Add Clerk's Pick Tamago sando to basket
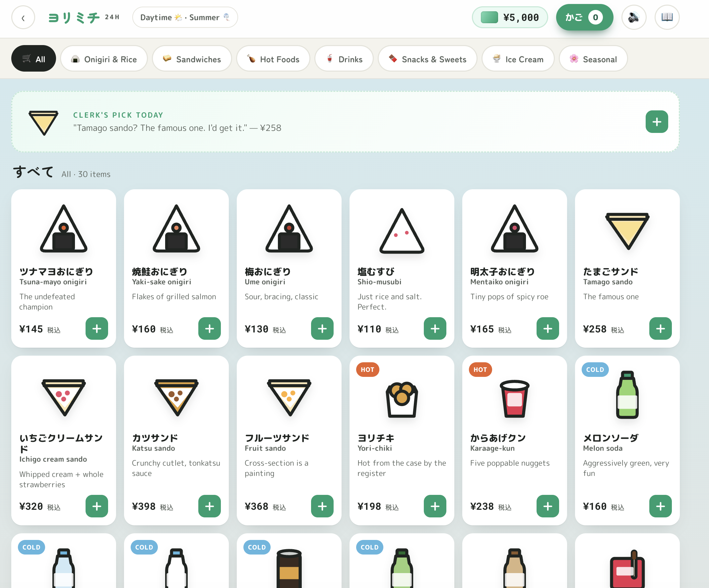Screen dimensions: 709x588 [x=657, y=122]
